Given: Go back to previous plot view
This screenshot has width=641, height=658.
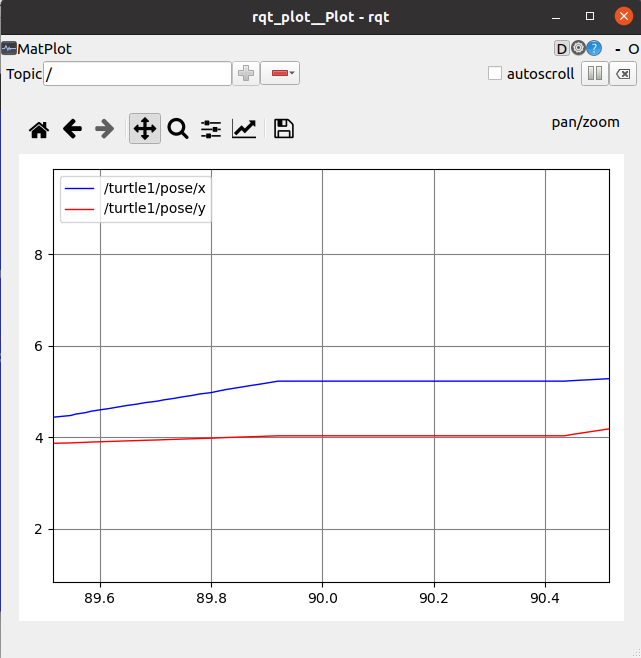Looking at the screenshot, I should [72, 129].
